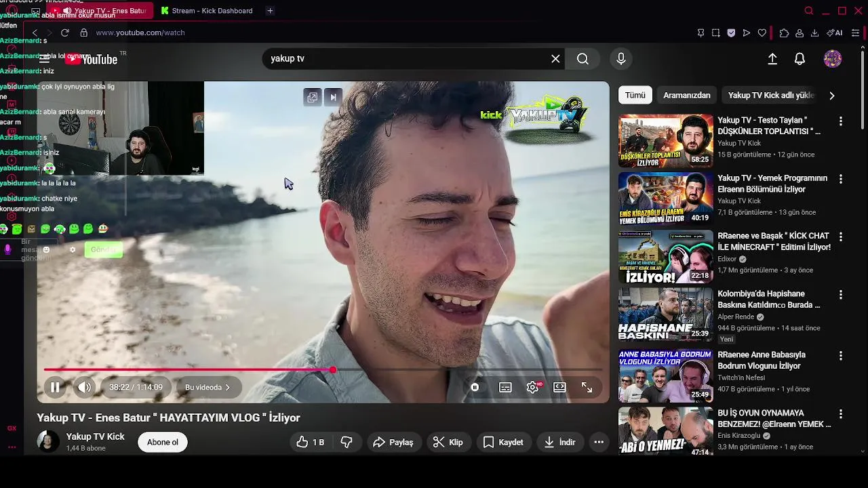Viewport: 868px width, 488px height.
Task: Open options for 'BU İŞ OYUN OYNAMAYA' video
Action: 841,413
